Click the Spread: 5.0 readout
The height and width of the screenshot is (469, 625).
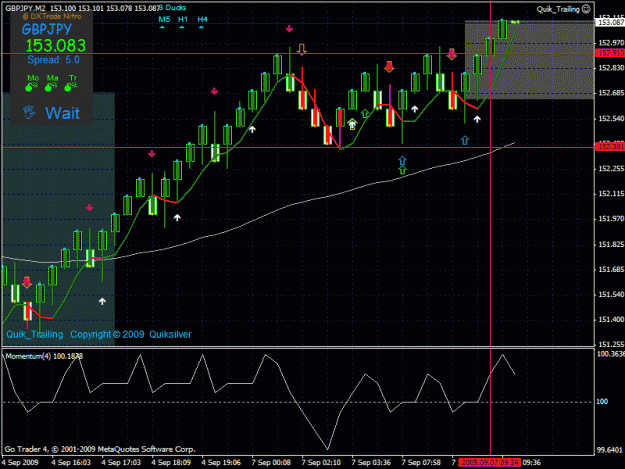[x=53, y=60]
